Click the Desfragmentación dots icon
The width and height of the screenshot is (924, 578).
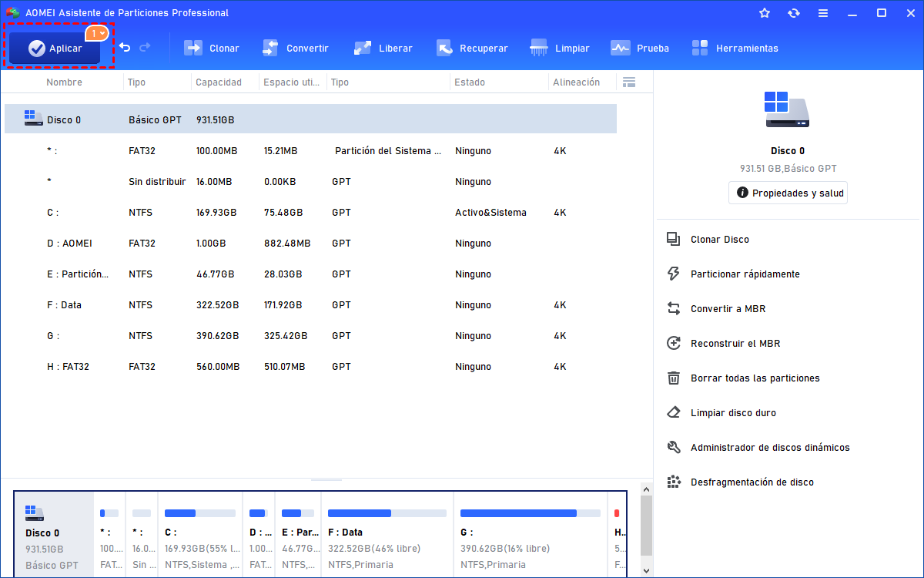(x=674, y=482)
